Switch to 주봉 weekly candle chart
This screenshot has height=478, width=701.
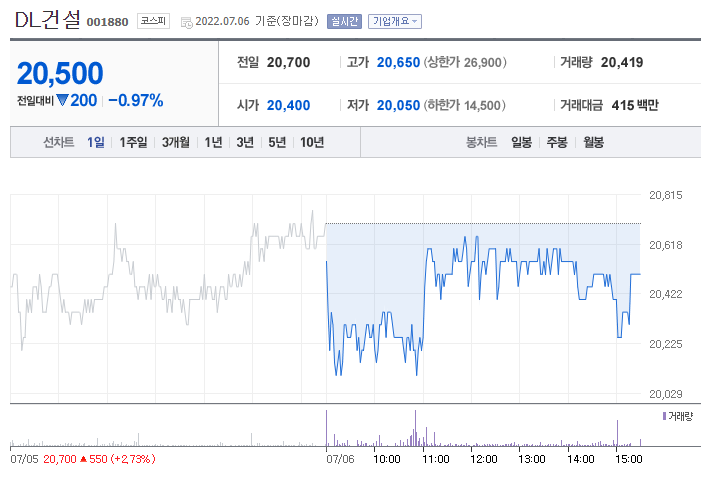click(557, 142)
